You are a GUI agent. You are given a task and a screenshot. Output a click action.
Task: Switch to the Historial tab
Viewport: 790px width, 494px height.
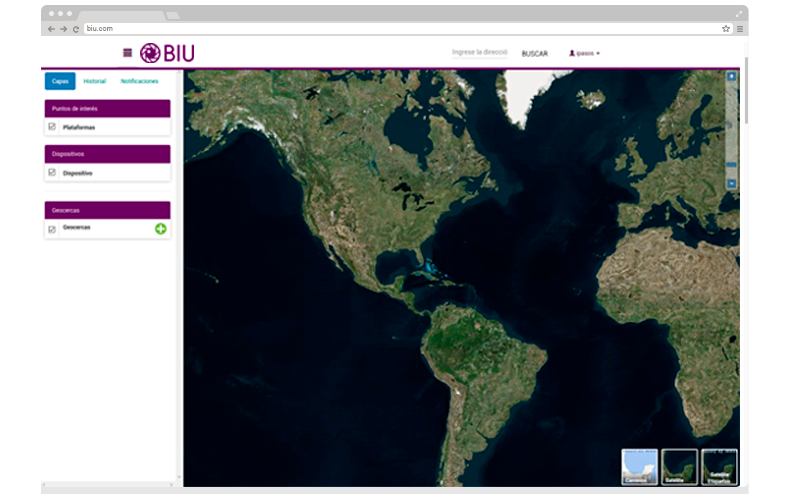(95, 81)
